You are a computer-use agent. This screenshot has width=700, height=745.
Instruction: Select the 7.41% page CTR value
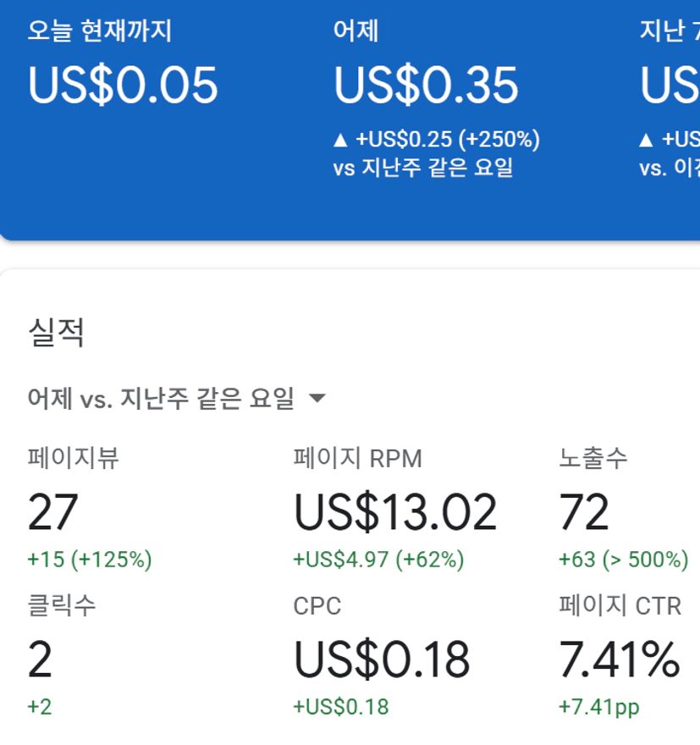pos(620,659)
